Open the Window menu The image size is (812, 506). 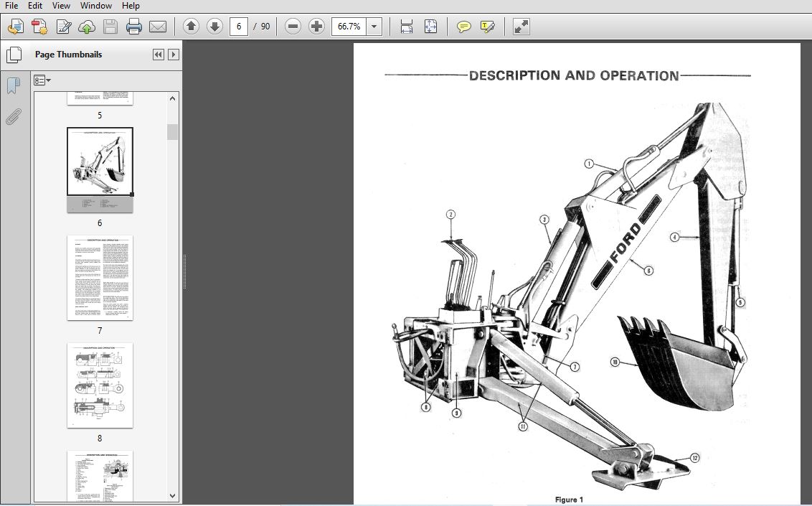pyautogui.click(x=96, y=6)
